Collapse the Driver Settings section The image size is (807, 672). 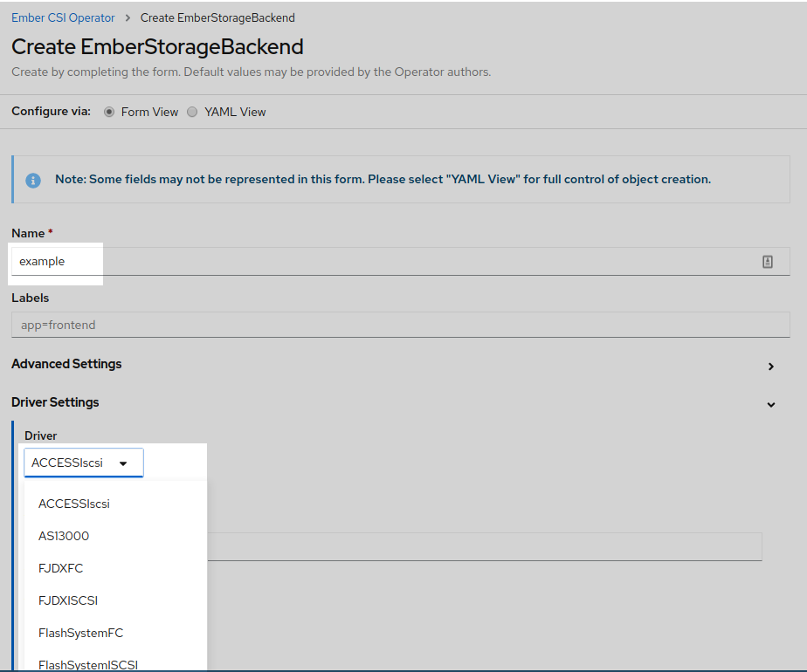click(x=770, y=405)
